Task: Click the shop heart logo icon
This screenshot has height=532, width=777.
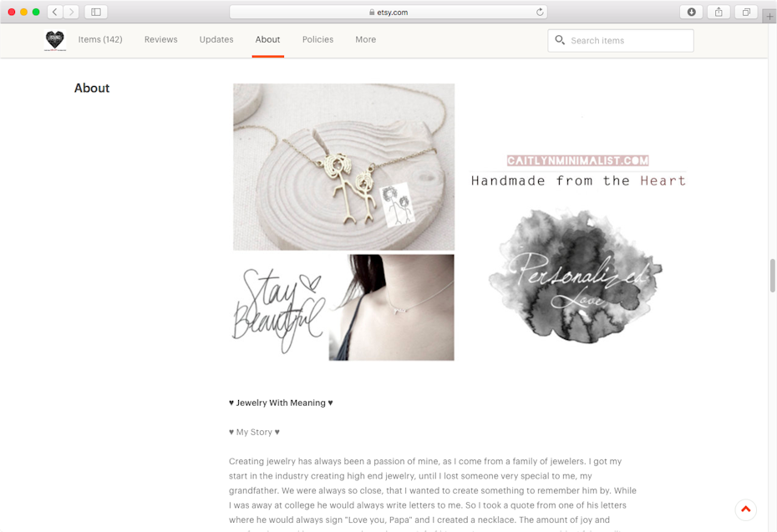Action: pos(55,40)
